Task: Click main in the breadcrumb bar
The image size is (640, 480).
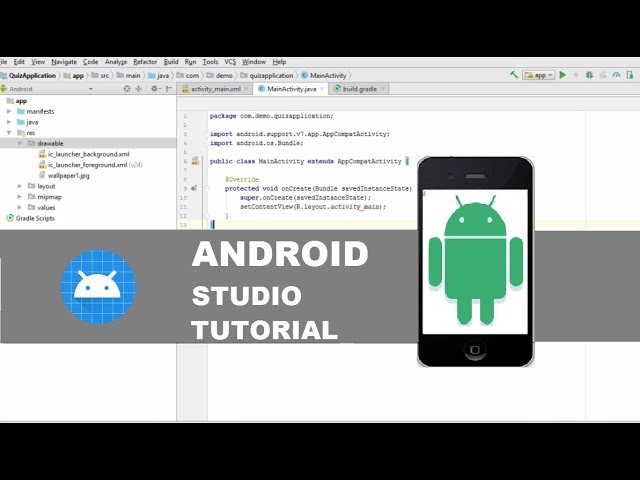Action: click(133, 76)
